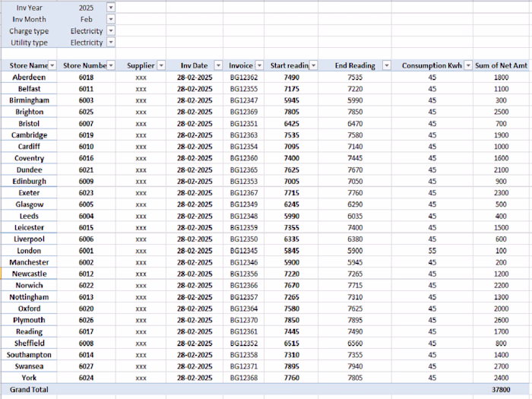Screen dimensions: 532x399
Task: Select store number 6001 cell
Action: (x=86, y=251)
